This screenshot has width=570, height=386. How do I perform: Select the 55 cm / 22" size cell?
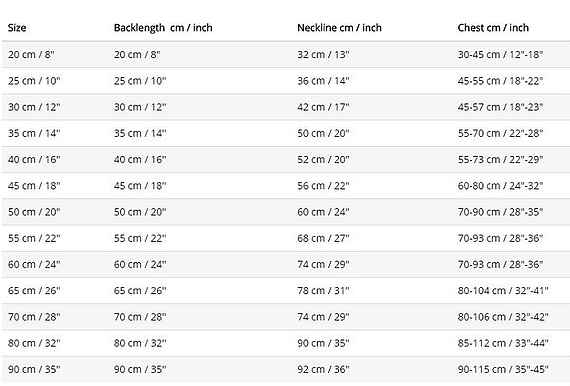tap(34, 238)
